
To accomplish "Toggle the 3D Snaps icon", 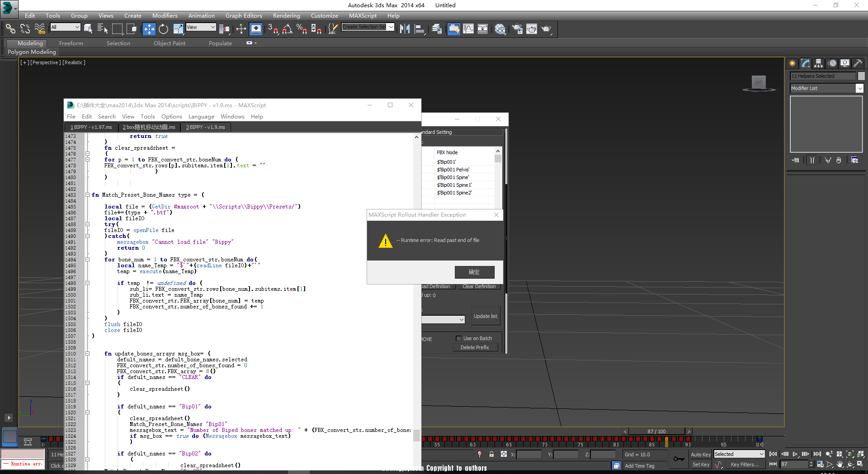I will point(273,29).
